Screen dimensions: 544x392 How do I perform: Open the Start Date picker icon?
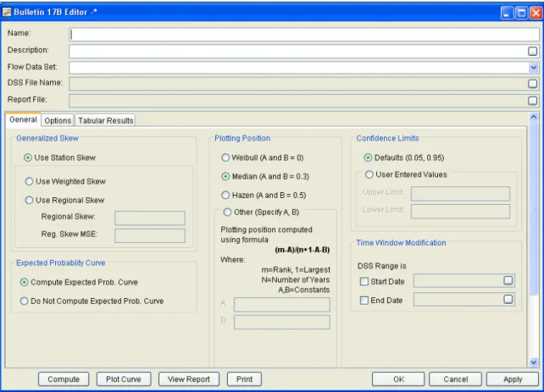pos(508,281)
